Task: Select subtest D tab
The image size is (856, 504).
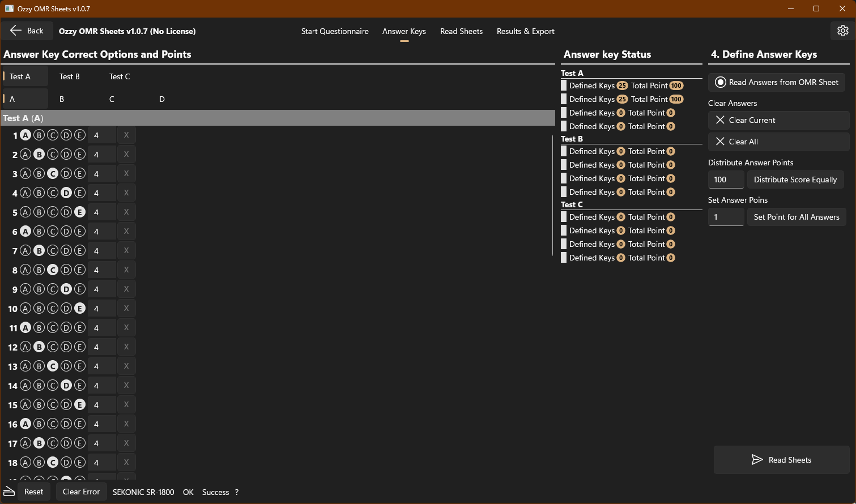Action: (x=161, y=99)
